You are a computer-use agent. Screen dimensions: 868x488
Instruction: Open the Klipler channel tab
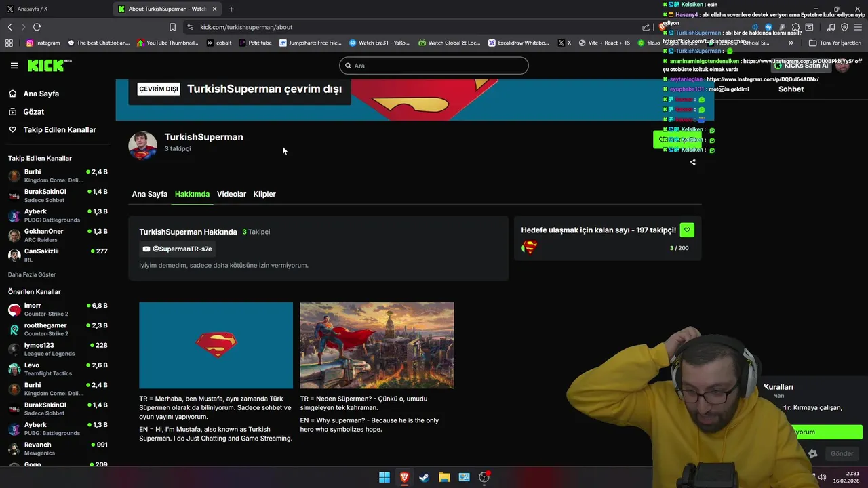264,194
